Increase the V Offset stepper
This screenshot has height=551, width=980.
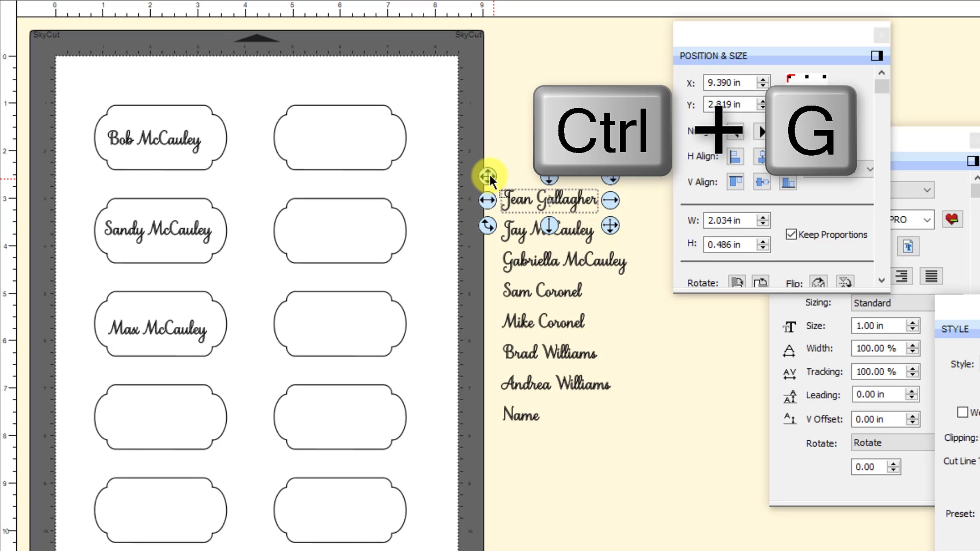[x=912, y=416]
